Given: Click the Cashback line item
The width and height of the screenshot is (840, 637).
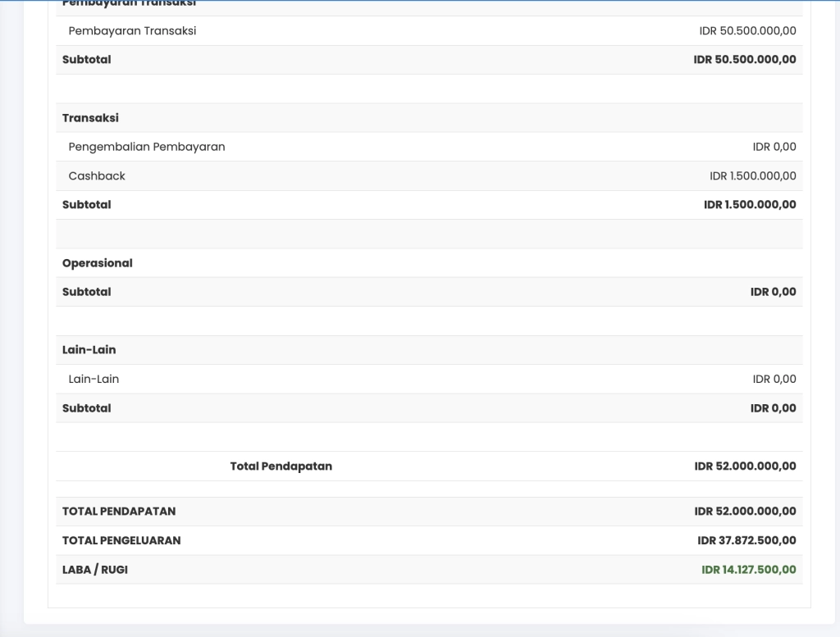Looking at the screenshot, I should click(98, 175).
